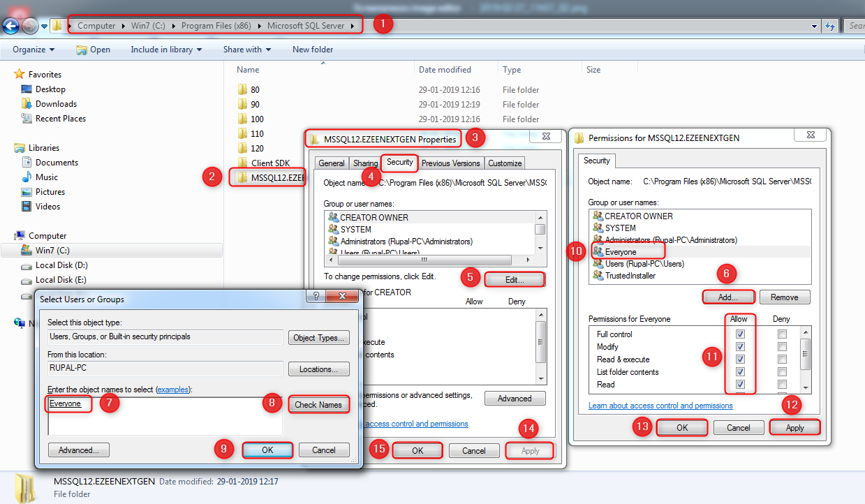Select the Local Disk (D:) drive icon
The height and width of the screenshot is (504, 865).
tap(27, 265)
